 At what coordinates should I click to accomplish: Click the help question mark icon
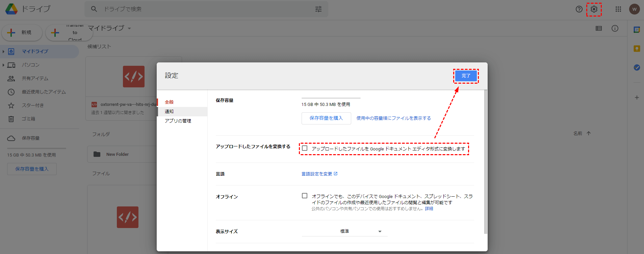(579, 9)
